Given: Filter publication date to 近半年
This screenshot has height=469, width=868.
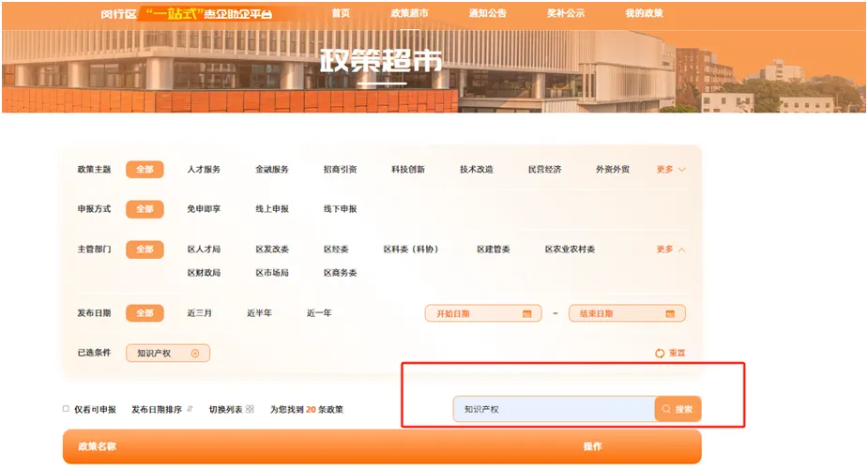Looking at the screenshot, I should tap(259, 313).
